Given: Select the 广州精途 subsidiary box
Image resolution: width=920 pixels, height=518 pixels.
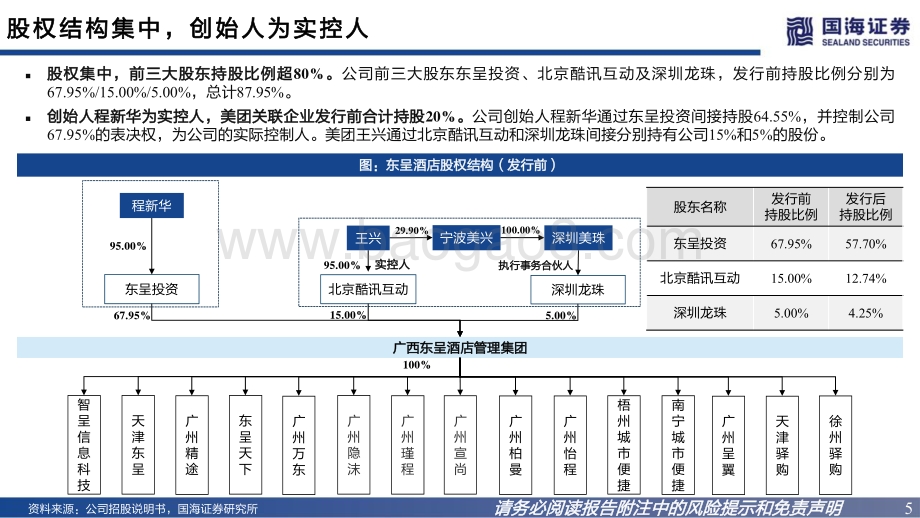Looking at the screenshot, I should (192, 445).
